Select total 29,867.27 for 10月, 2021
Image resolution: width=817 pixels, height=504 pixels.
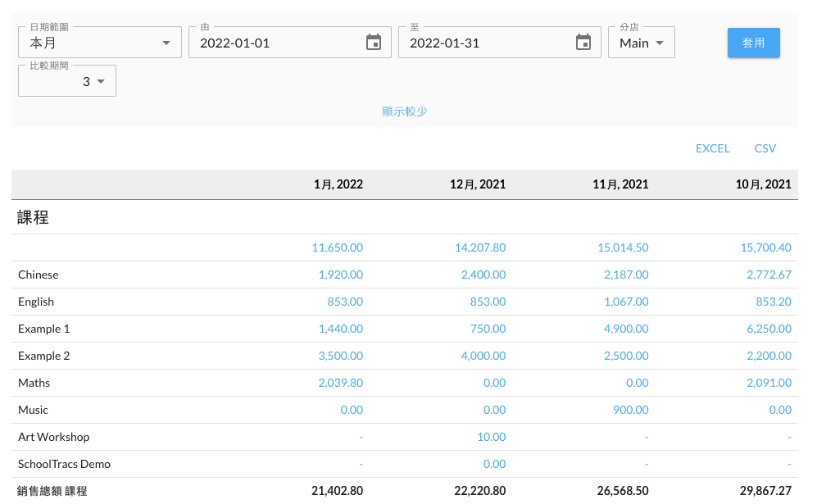765,491
